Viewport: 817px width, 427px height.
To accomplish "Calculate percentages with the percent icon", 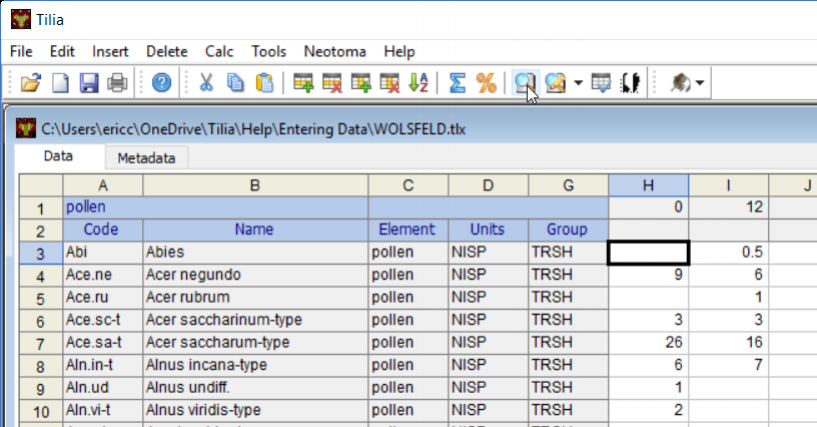I will coord(486,83).
